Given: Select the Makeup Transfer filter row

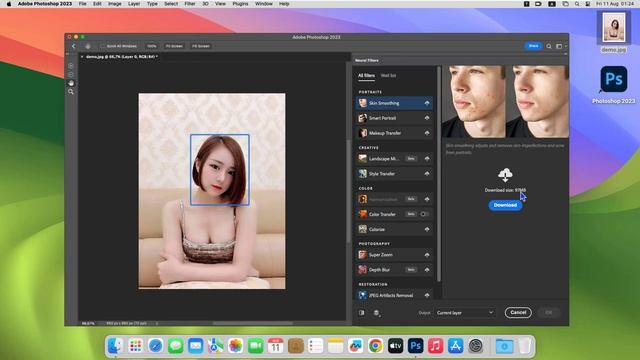Looking at the screenshot, I should coord(394,133).
